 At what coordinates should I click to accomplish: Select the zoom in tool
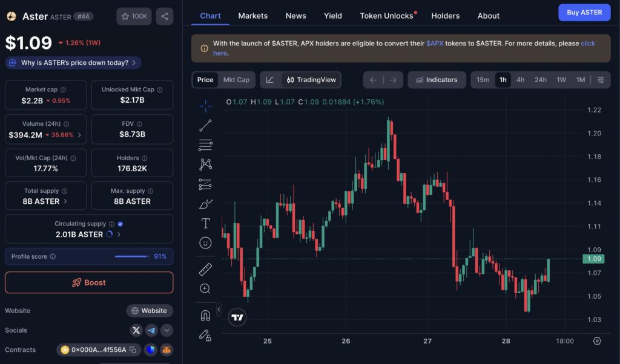pyautogui.click(x=205, y=288)
